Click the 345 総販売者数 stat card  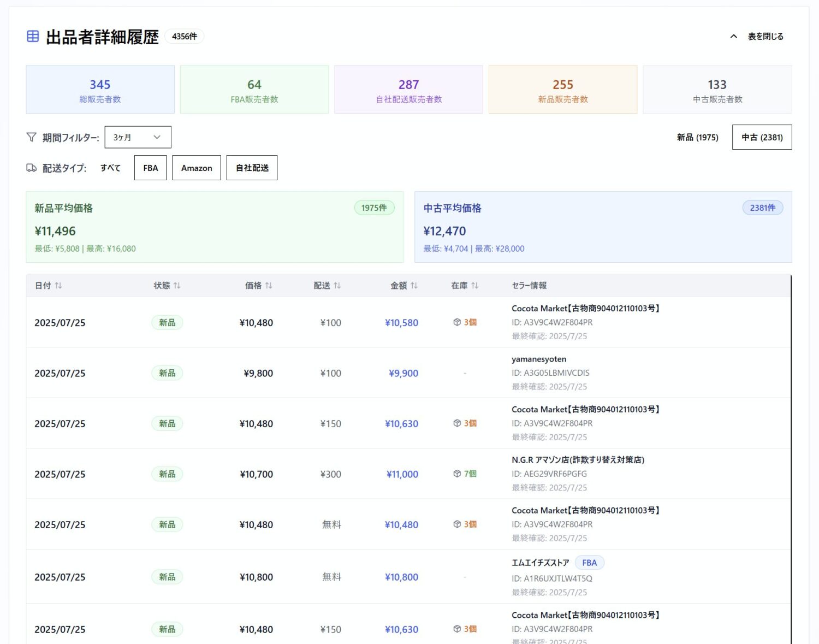(100, 90)
